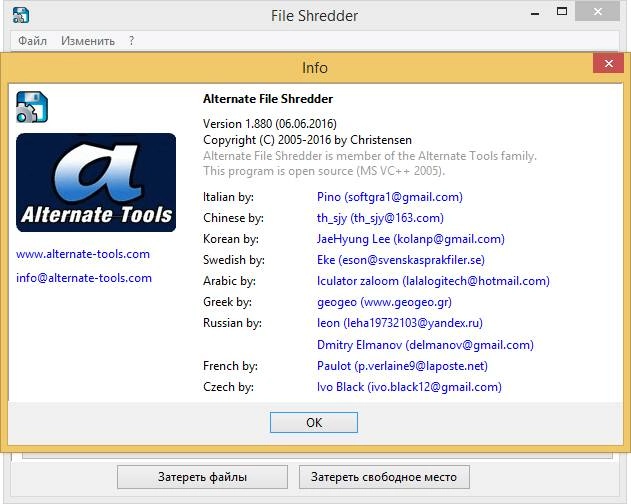The height and width of the screenshot is (504, 631).
Task: Close the File Shredder main window
Action: tap(597, 12)
